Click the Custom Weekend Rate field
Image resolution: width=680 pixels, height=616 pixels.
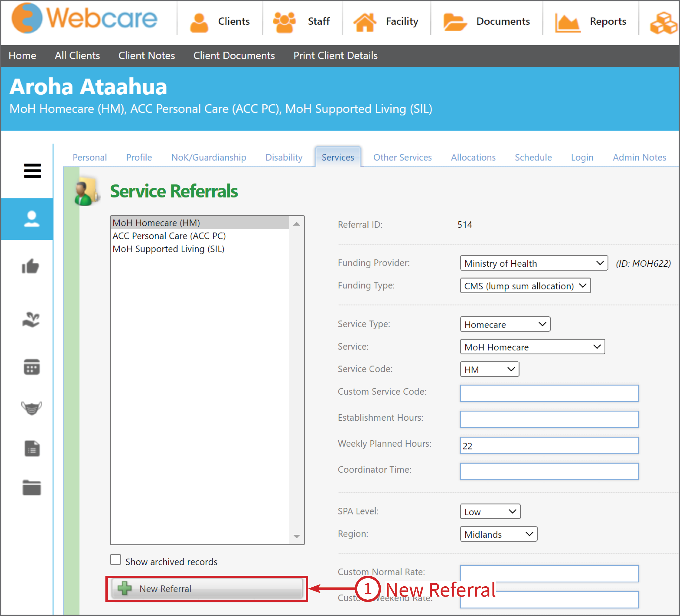click(x=549, y=599)
